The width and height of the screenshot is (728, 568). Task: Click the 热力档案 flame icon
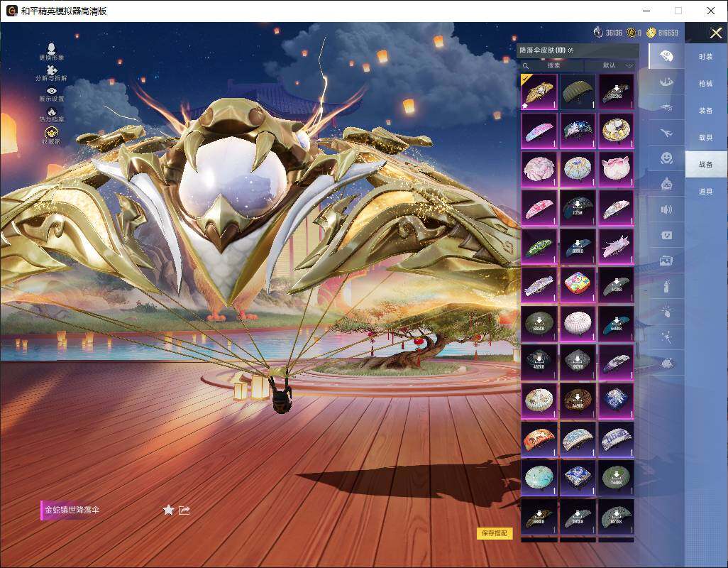(51, 112)
